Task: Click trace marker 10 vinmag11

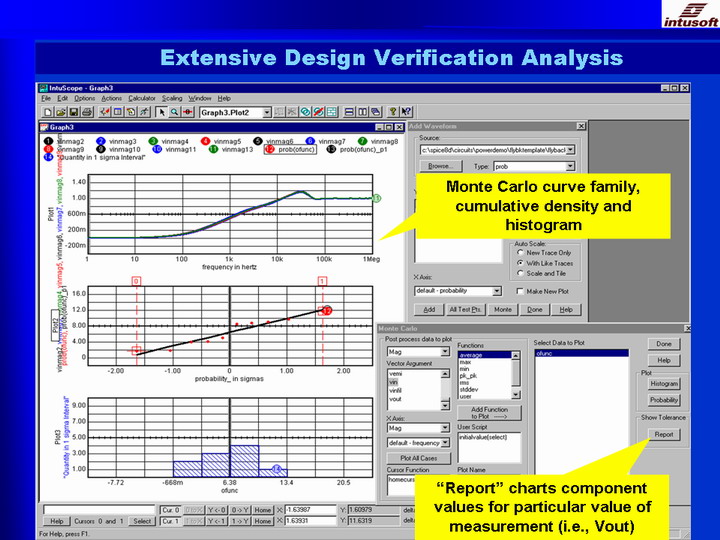Action: click(x=157, y=149)
